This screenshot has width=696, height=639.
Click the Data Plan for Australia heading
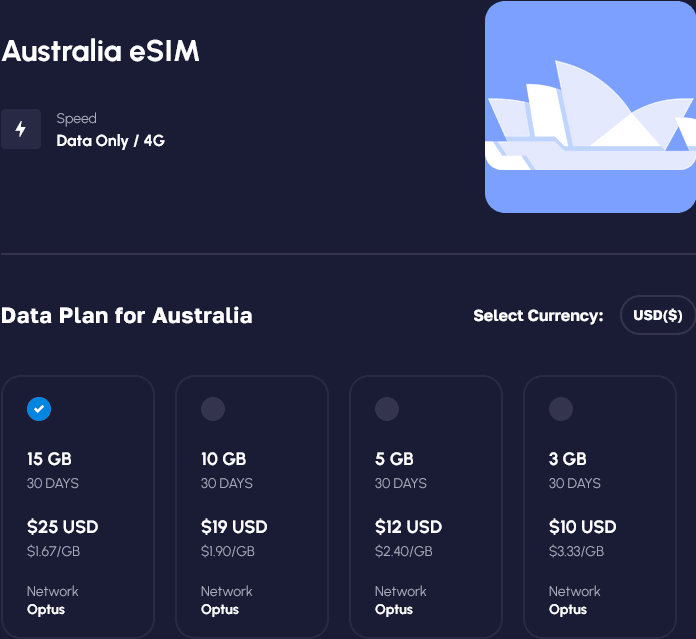(x=126, y=316)
